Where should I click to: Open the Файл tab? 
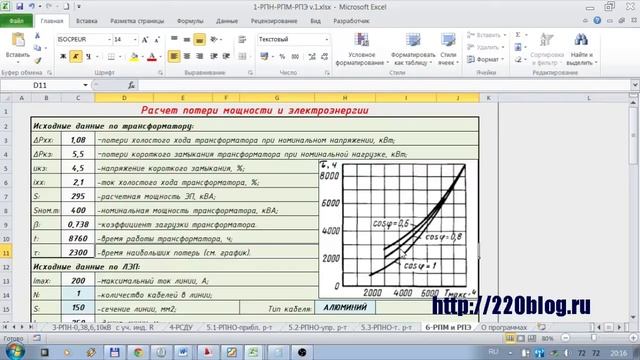click(16, 21)
